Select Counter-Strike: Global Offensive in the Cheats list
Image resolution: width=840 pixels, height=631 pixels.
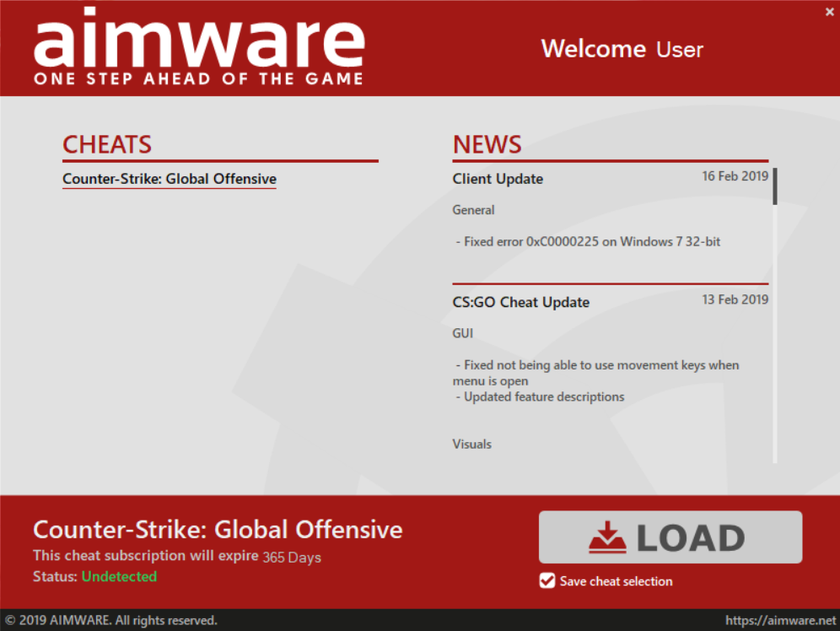[170, 178]
